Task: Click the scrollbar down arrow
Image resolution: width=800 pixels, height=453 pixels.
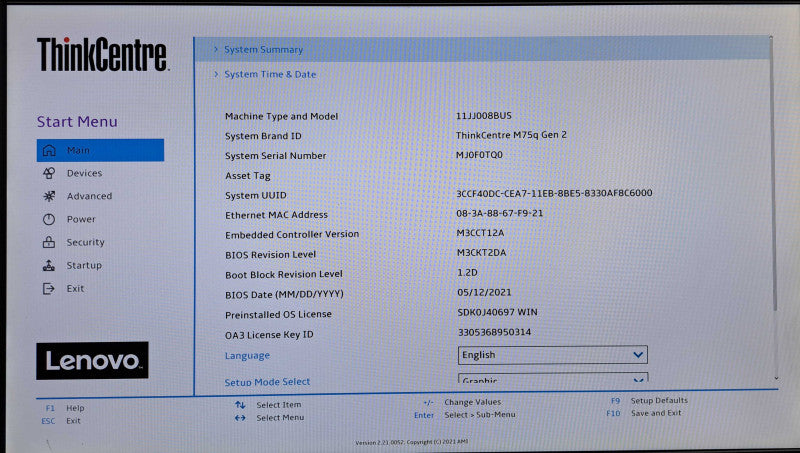Action: (777, 378)
